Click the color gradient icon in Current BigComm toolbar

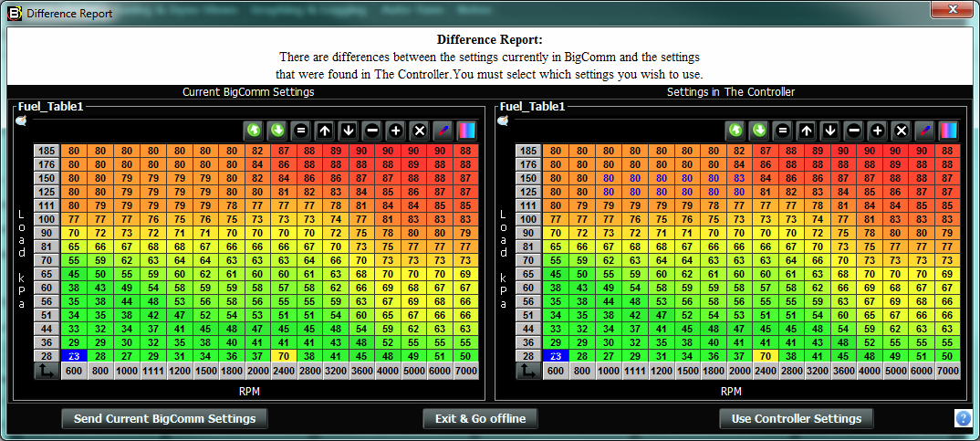[467, 131]
